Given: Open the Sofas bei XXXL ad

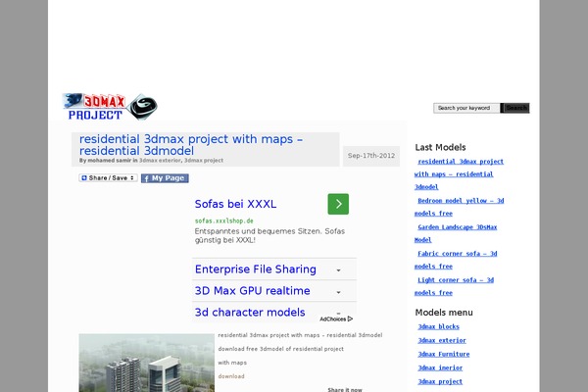Looking at the screenshot, I should pos(235,204).
